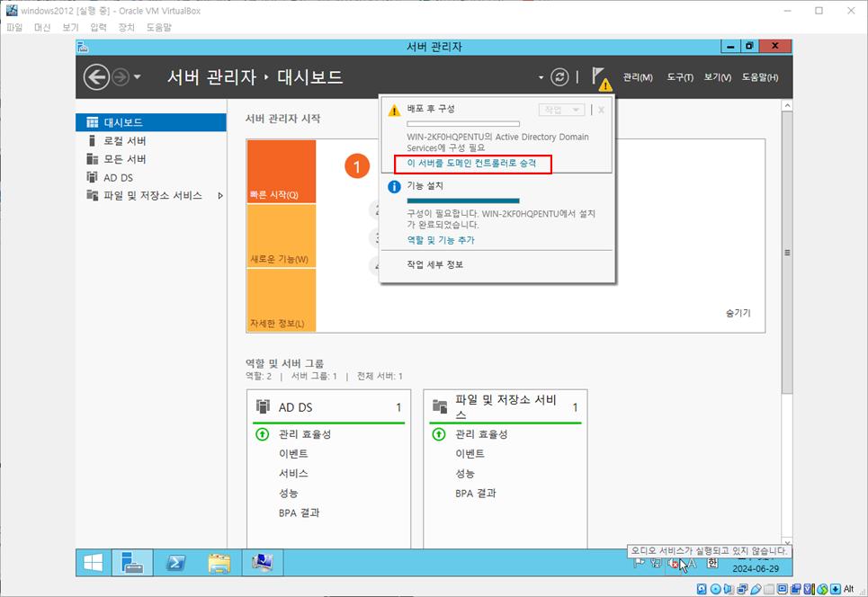Select the 빠른 시작(Q) tile
The image size is (868, 597).
tap(282, 172)
